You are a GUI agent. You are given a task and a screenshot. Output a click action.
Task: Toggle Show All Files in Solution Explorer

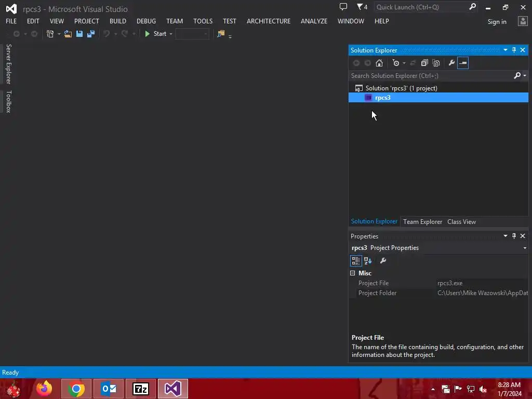point(436,63)
